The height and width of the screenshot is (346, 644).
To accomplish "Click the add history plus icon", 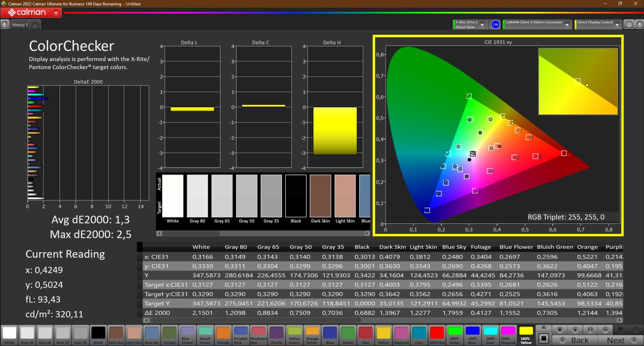I will tap(35, 25).
